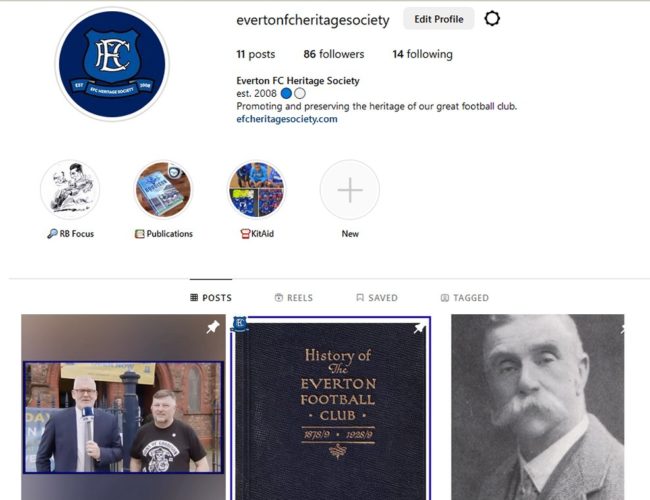Click the pin icon on the history book post
The height and width of the screenshot is (500, 650).
(419, 328)
